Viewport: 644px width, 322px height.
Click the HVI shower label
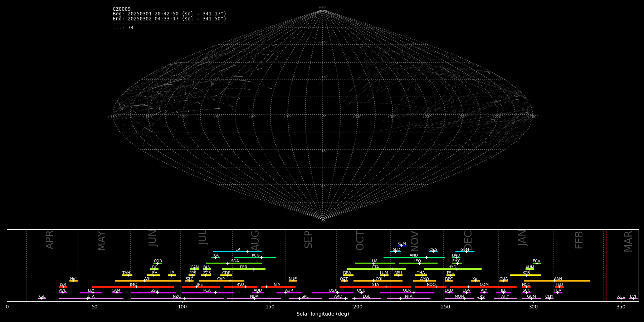74,279
